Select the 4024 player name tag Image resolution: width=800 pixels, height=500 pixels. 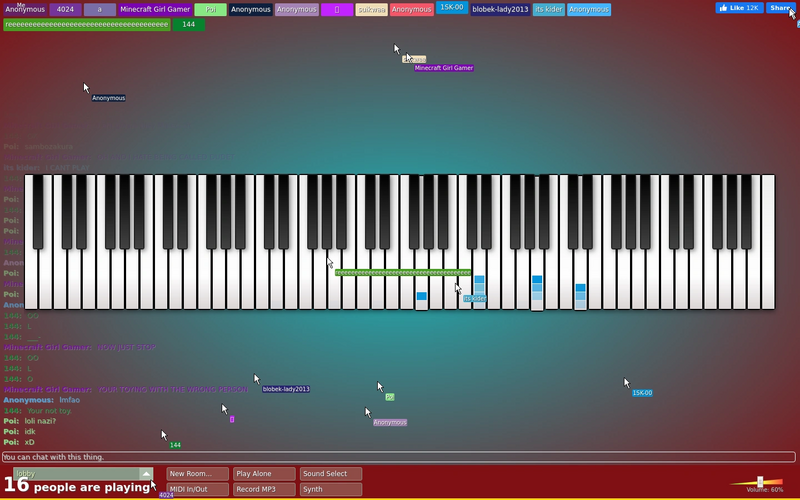[x=65, y=9]
